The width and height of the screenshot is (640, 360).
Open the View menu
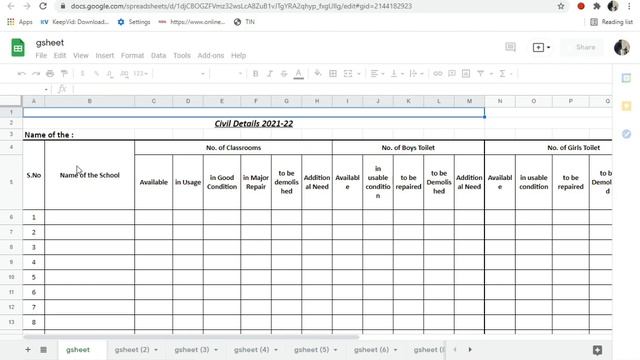(80, 56)
